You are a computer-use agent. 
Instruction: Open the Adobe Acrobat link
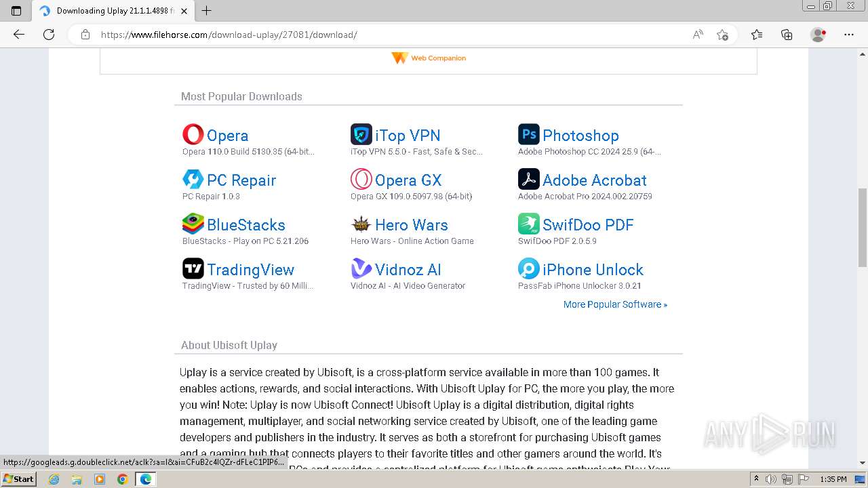click(595, 180)
